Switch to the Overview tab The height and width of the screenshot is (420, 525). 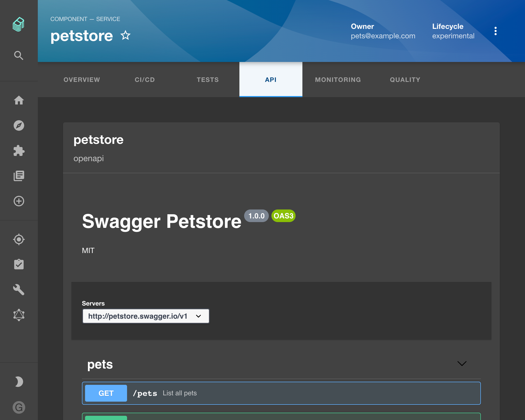click(82, 80)
